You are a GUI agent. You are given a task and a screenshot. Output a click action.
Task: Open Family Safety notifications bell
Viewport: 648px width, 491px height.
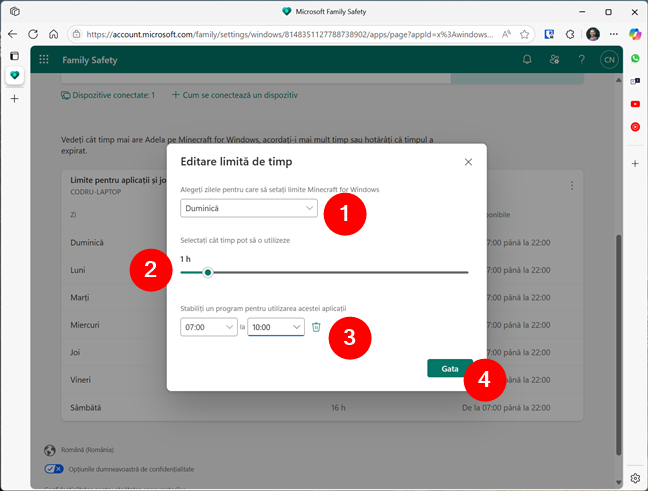coord(527,60)
